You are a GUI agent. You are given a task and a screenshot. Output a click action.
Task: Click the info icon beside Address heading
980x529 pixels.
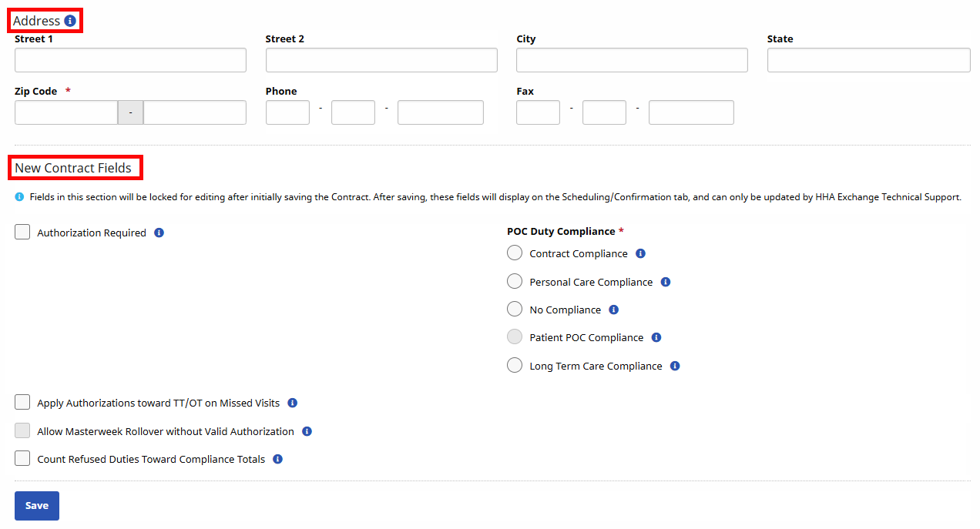tap(70, 21)
